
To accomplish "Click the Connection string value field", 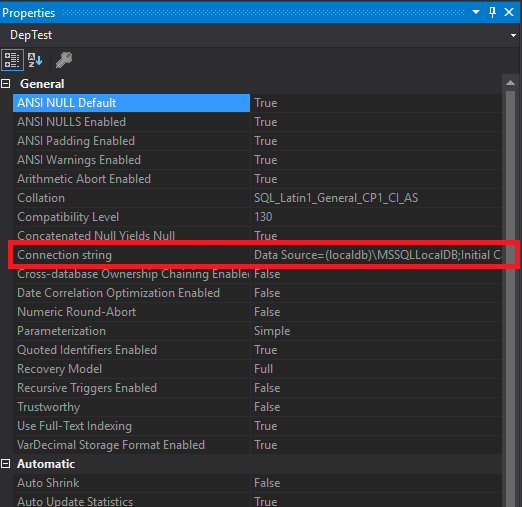I will point(376,255).
